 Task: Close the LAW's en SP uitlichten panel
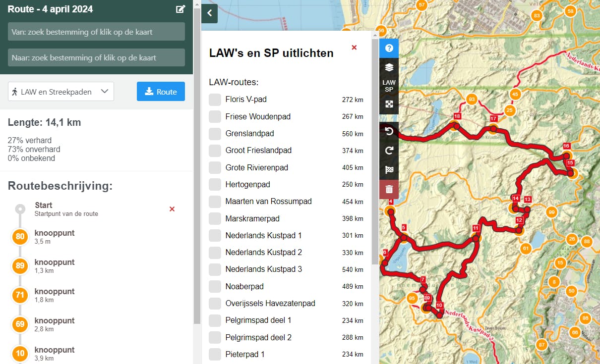pyautogui.click(x=354, y=48)
